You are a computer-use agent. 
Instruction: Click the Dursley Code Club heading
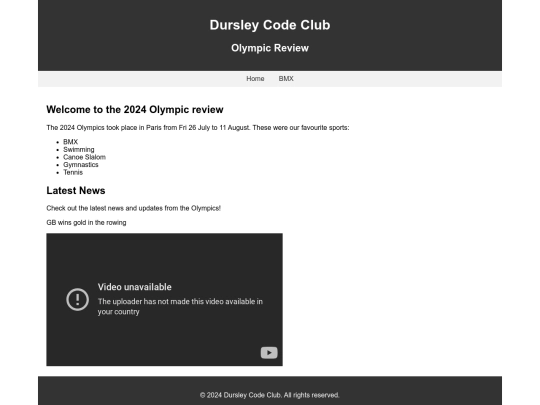tap(270, 25)
